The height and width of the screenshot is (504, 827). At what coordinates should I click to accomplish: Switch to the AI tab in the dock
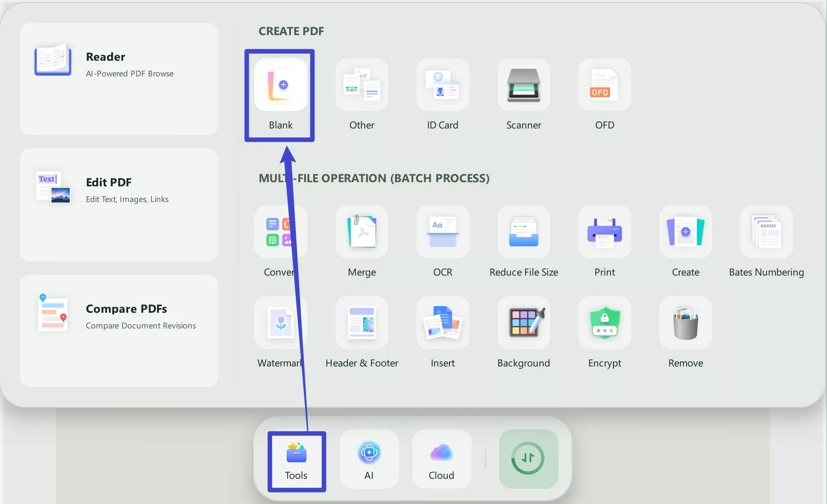point(369,459)
